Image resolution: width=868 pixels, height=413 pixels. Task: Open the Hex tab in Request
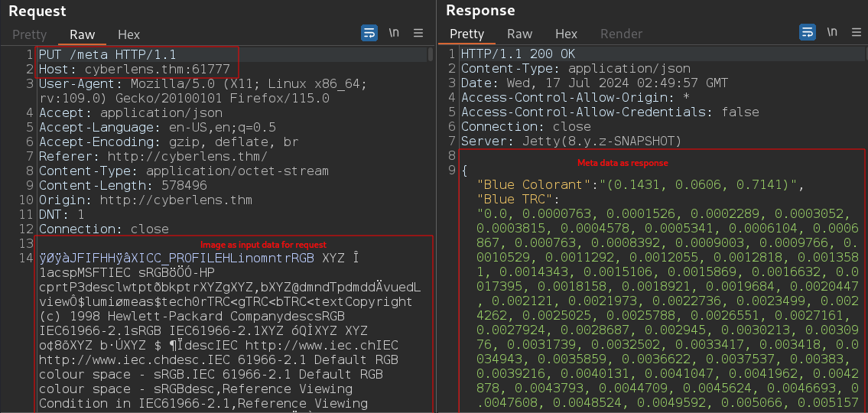click(128, 34)
